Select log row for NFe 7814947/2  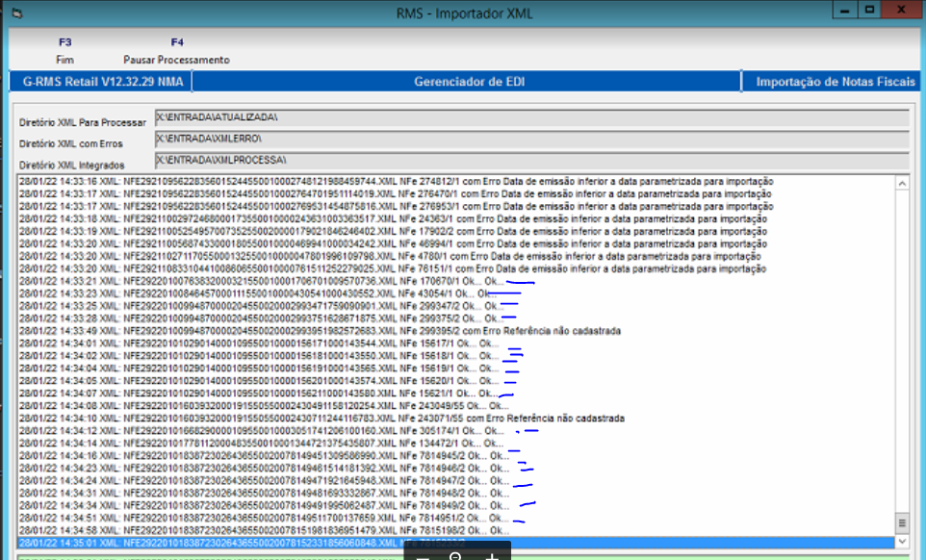point(456,480)
